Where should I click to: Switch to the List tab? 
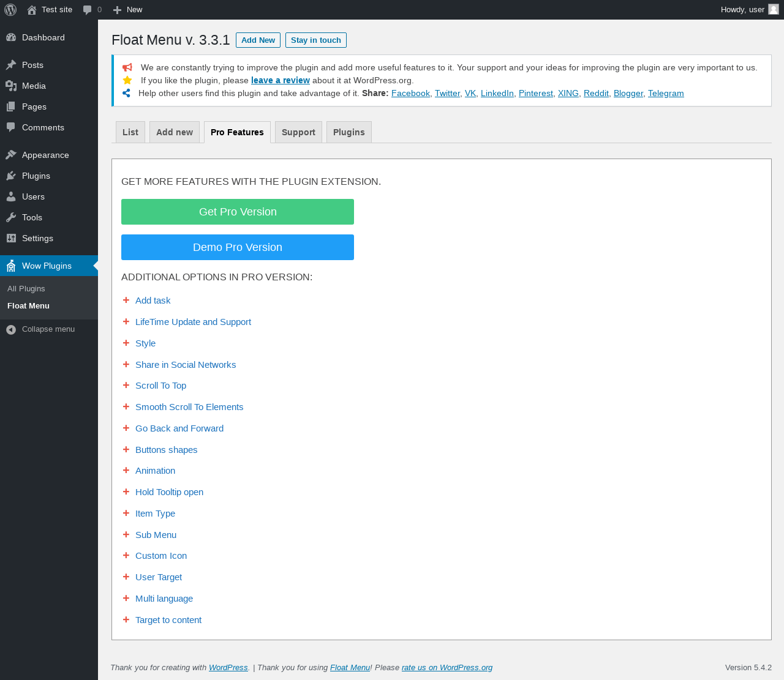(x=130, y=132)
